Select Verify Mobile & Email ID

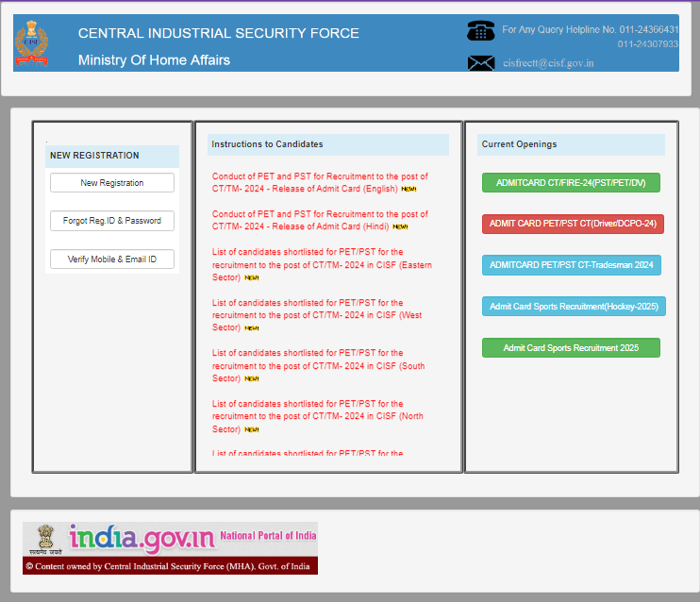coord(112,259)
